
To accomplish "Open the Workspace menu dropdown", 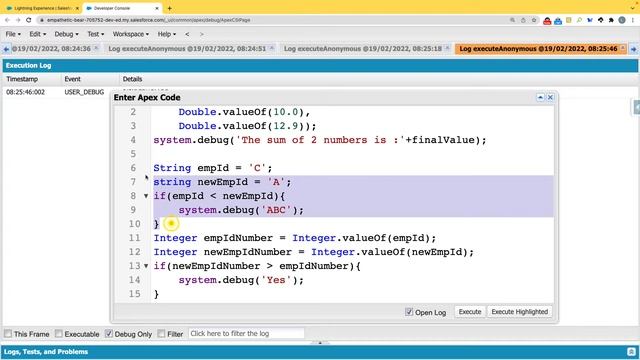I will click(131, 34).
